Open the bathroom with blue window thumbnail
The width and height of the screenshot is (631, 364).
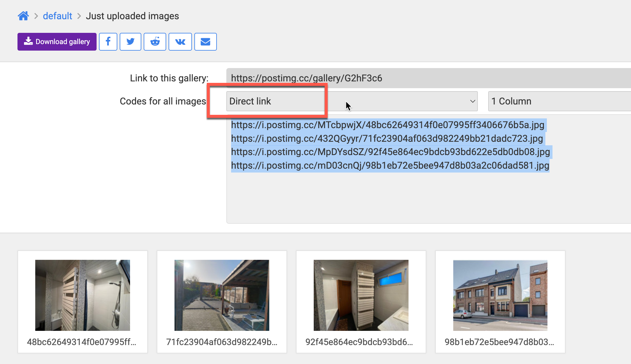click(361, 295)
